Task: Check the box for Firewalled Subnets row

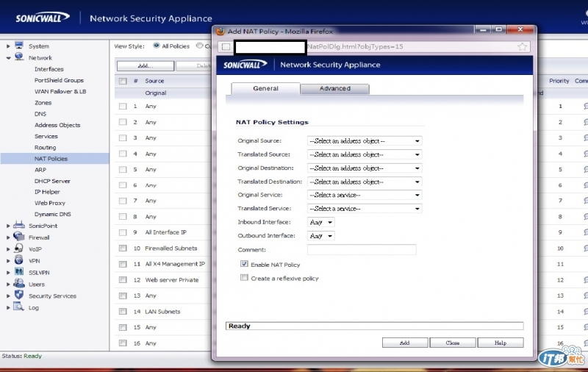Action: click(x=123, y=248)
